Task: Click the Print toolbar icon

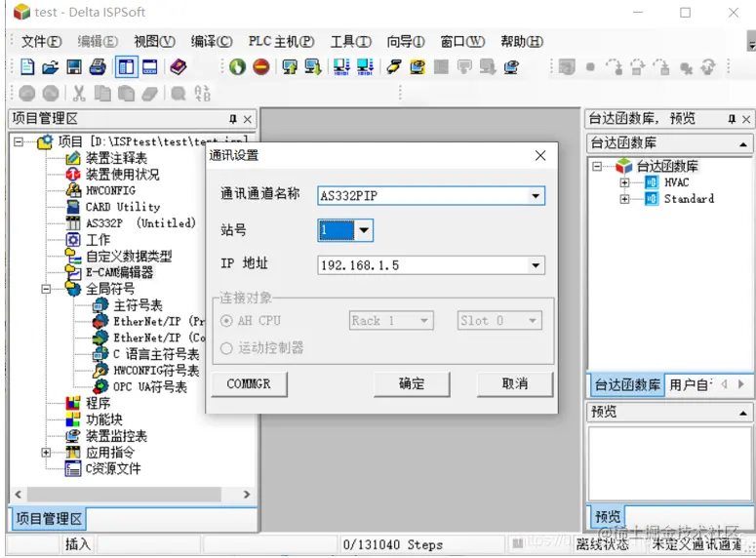Action: pyautogui.click(x=98, y=66)
